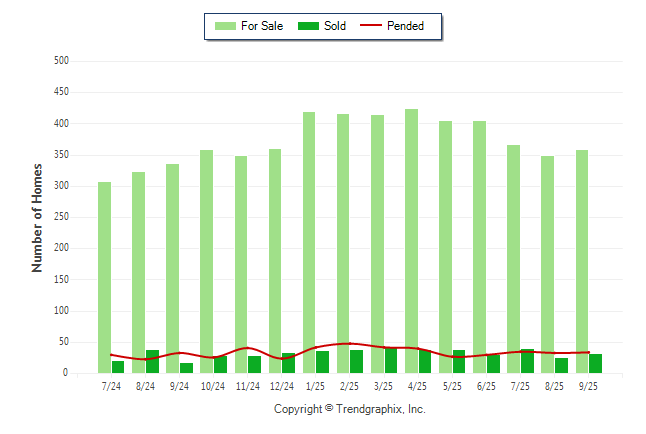Click the Copyright Trendgraphix, Inc. text
The height and width of the screenshot is (434, 646).
tap(349, 410)
